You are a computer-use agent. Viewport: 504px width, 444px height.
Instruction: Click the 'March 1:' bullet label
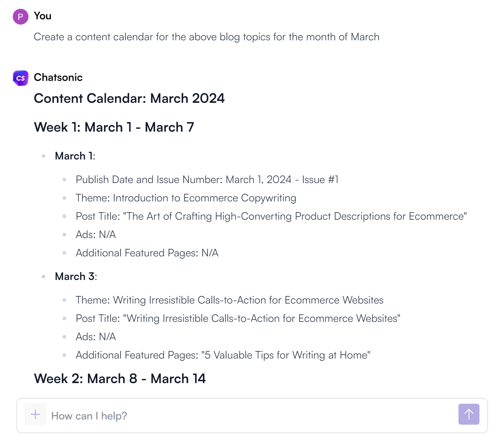(75, 156)
